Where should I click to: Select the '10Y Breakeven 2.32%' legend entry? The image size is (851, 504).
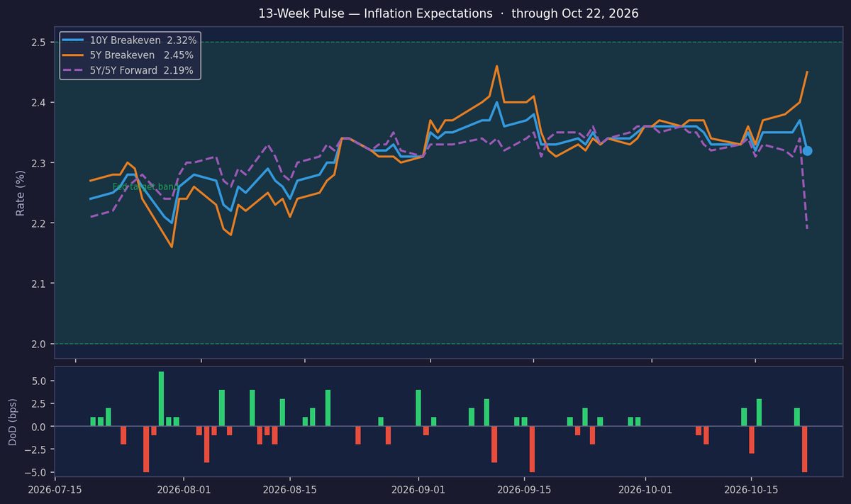click(x=130, y=40)
